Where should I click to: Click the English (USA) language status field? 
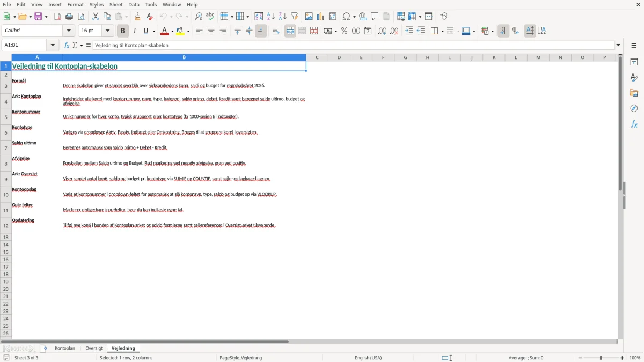coord(368,358)
